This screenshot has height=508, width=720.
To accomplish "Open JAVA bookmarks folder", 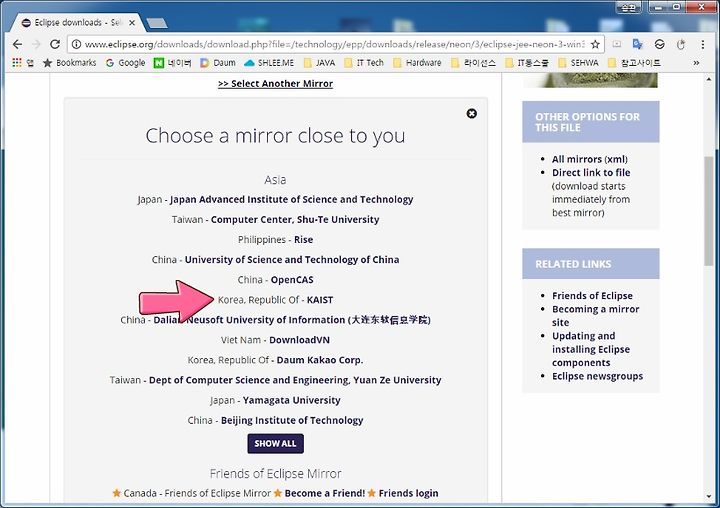I will coord(320,62).
